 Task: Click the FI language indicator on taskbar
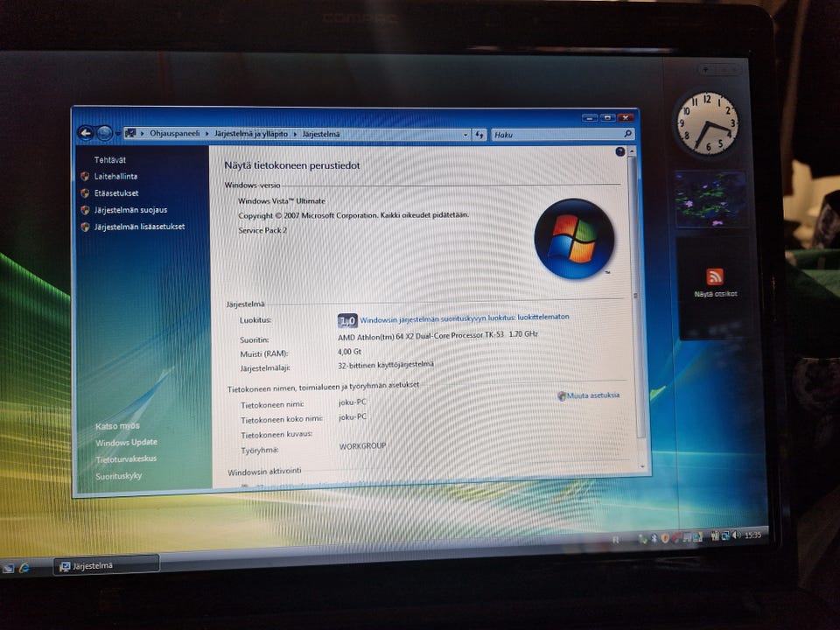click(x=616, y=540)
